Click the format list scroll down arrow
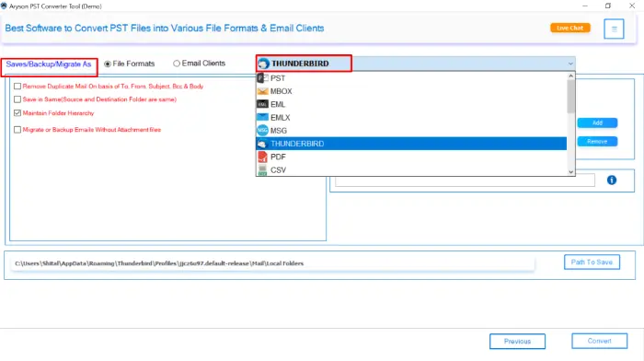 pyautogui.click(x=571, y=172)
